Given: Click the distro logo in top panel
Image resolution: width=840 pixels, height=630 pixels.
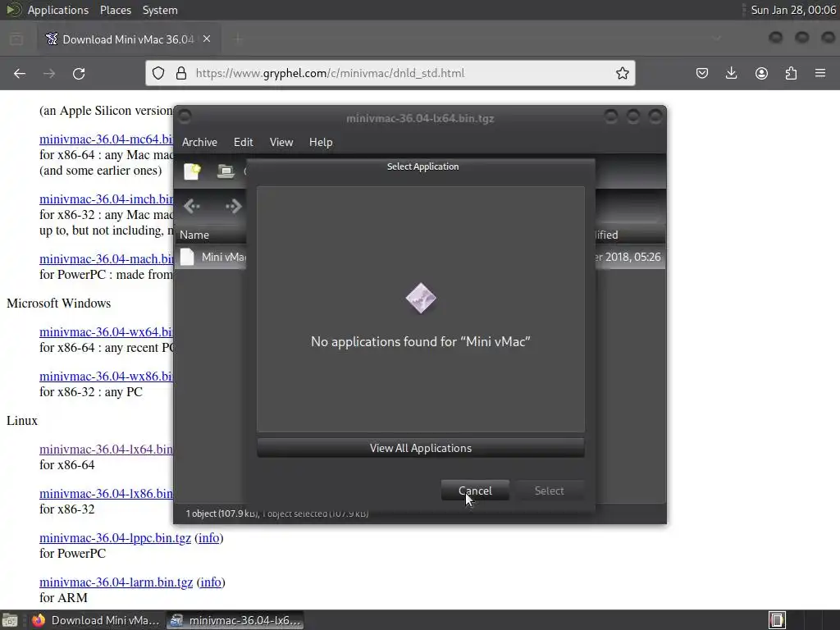Looking at the screenshot, I should (13, 10).
